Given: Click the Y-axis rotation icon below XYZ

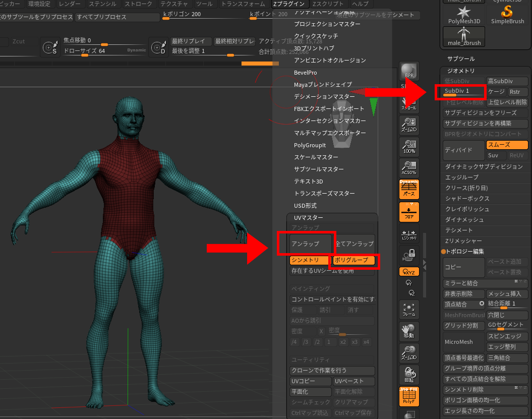Looking at the screenshot, I should pos(409,283).
